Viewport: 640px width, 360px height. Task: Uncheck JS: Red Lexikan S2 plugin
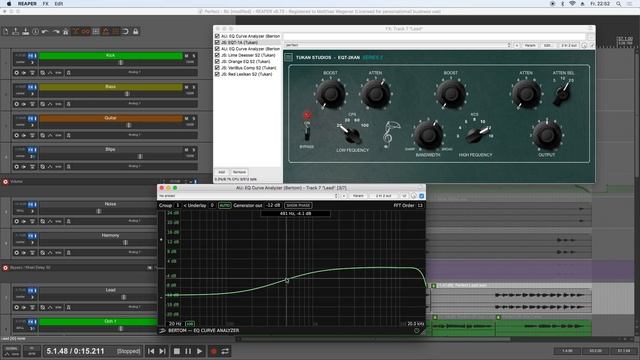tap(217, 74)
